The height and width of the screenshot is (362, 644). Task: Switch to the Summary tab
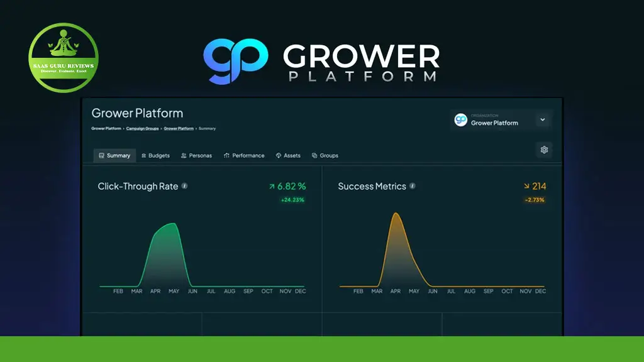(114, 156)
